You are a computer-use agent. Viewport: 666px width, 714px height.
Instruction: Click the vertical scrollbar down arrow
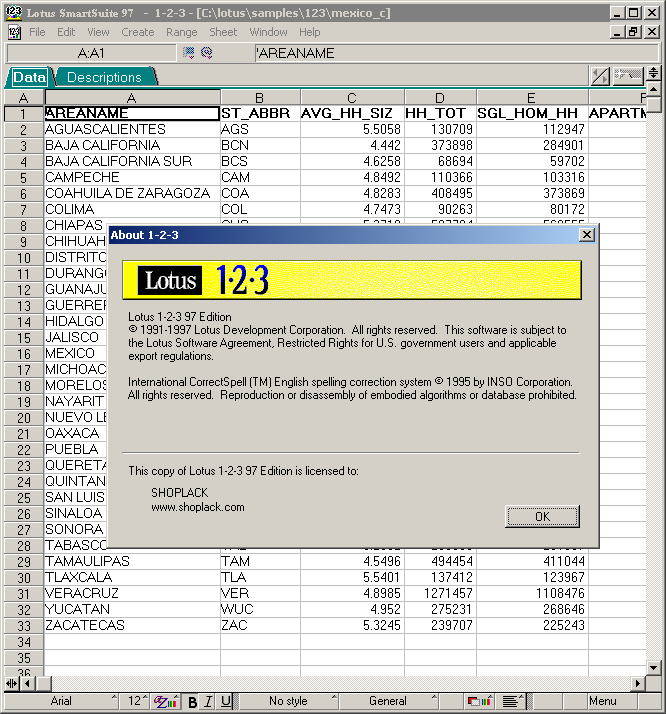pyautogui.click(x=654, y=668)
